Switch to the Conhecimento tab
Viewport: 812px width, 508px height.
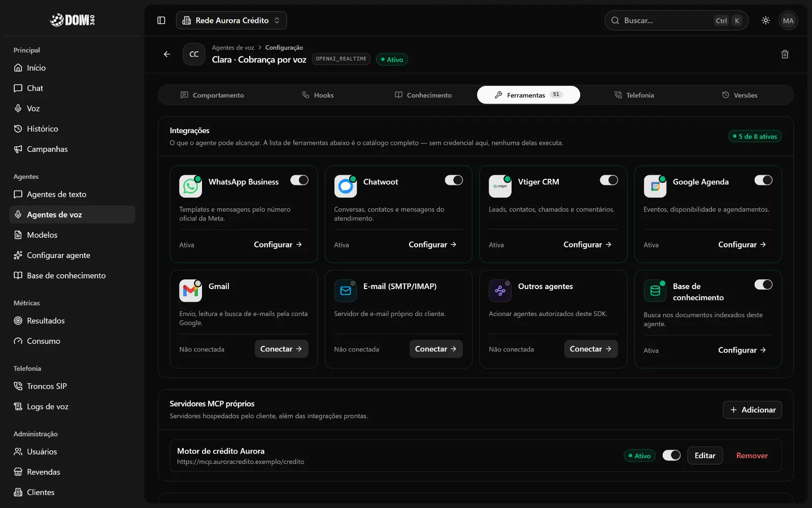[423, 95]
